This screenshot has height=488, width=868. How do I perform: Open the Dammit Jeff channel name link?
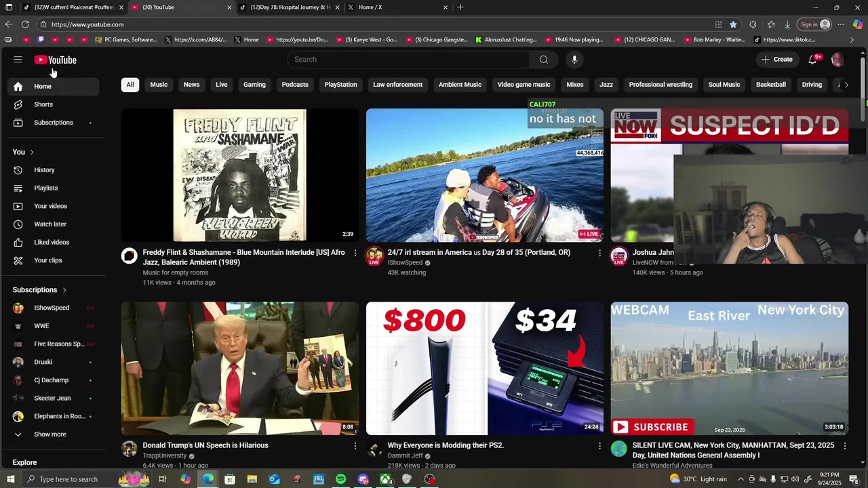[406, 456]
